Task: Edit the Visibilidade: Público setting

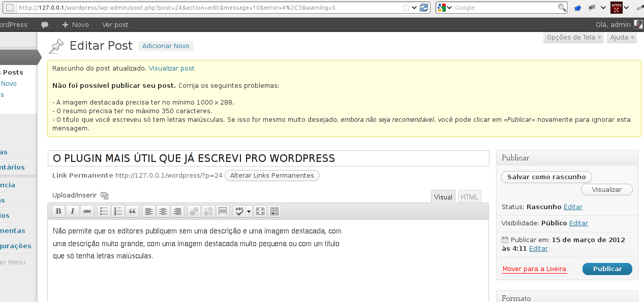Action: pos(578,223)
